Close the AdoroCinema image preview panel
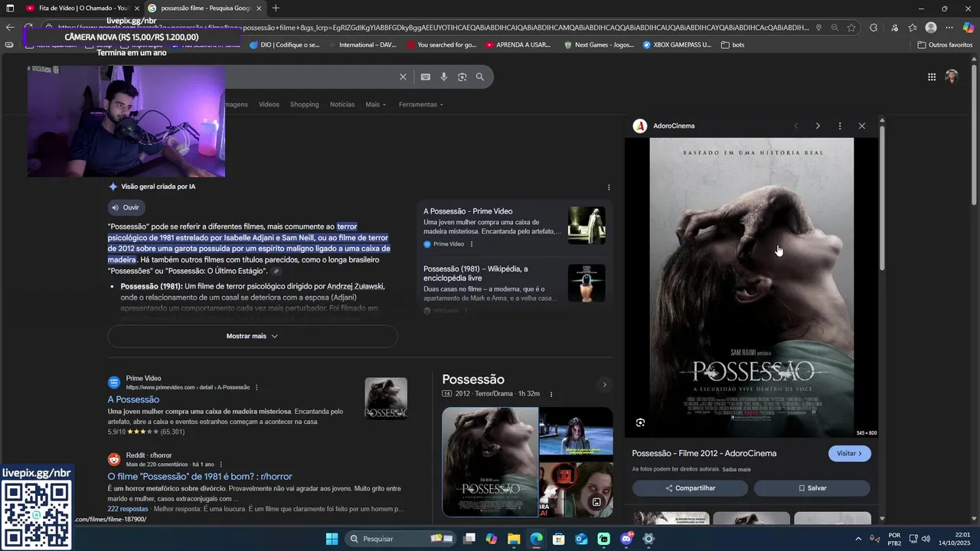The height and width of the screenshot is (551, 980). tap(862, 126)
